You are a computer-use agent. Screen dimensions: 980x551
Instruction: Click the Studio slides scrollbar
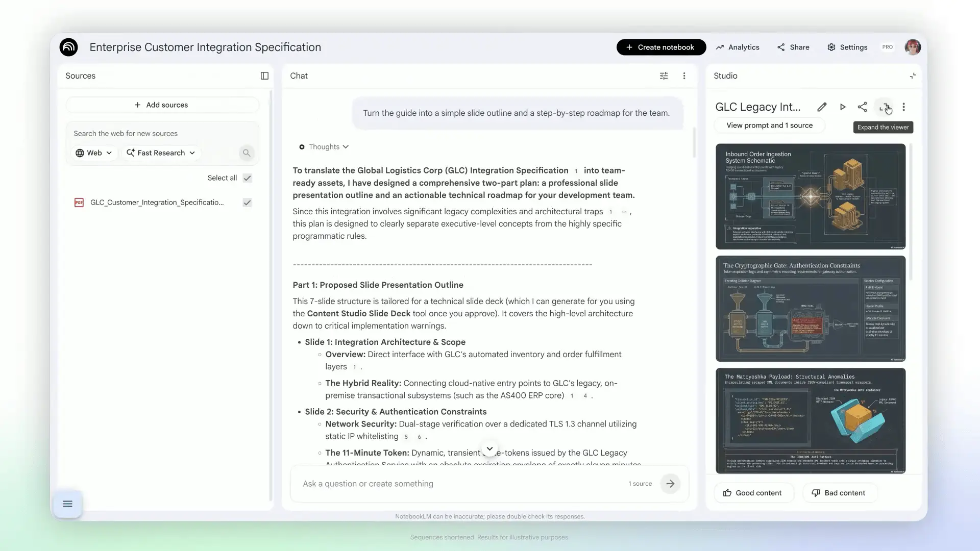[911, 212]
